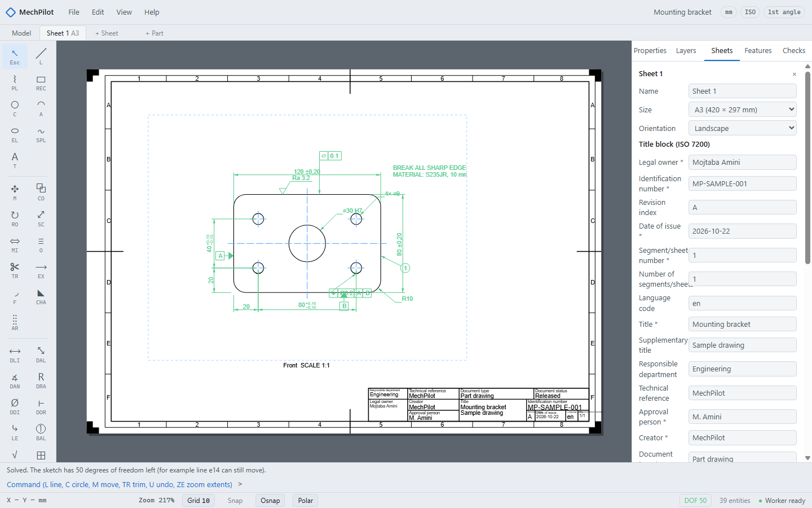Toggle the ISO standard pill
The image size is (812, 508).
click(x=750, y=12)
